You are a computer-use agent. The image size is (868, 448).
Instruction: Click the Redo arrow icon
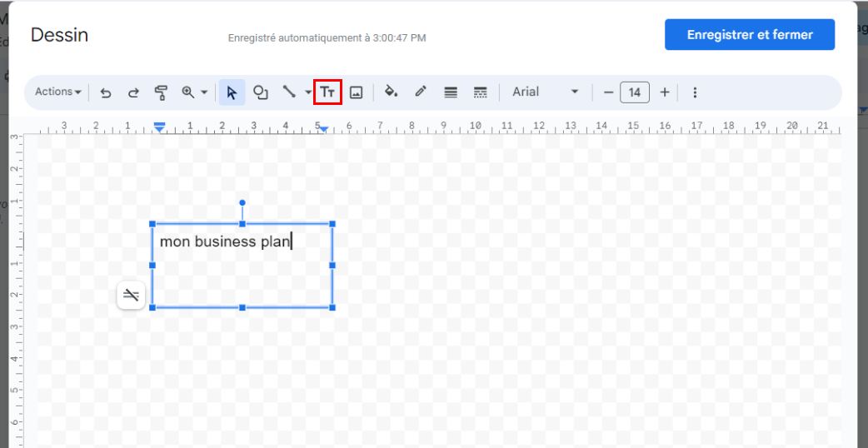pyautogui.click(x=133, y=92)
